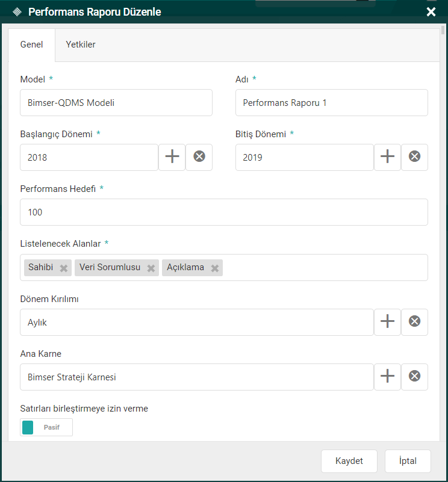Remove the Veri Sorumlusu tag

151,268
